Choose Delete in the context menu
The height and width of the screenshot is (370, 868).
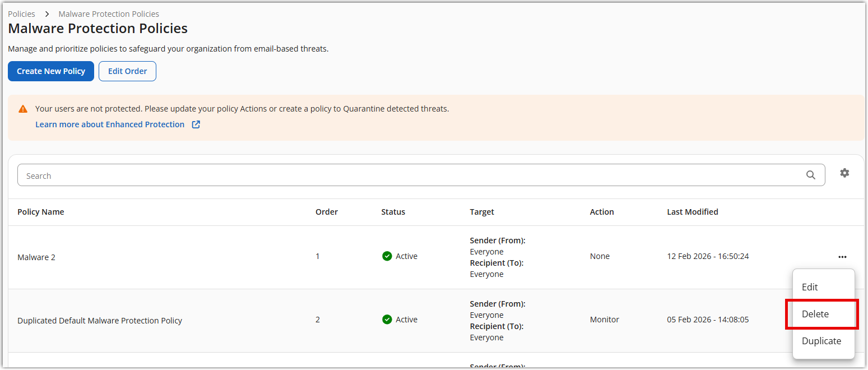(x=815, y=314)
